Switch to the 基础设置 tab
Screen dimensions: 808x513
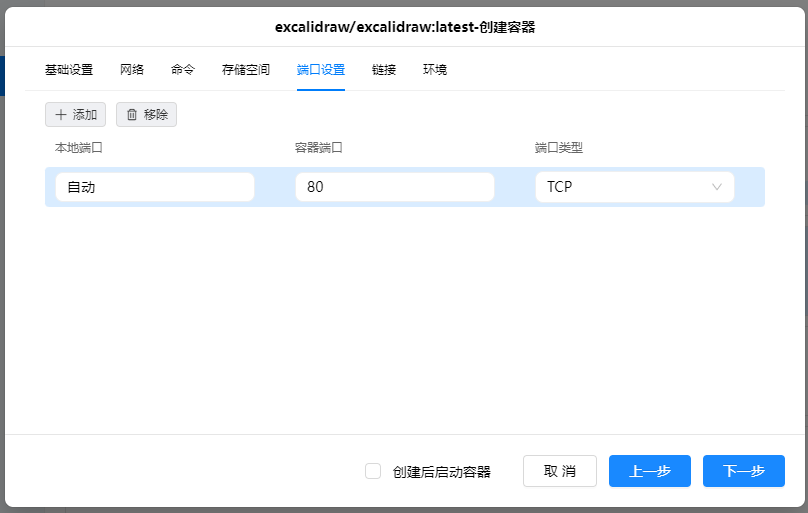[69, 70]
